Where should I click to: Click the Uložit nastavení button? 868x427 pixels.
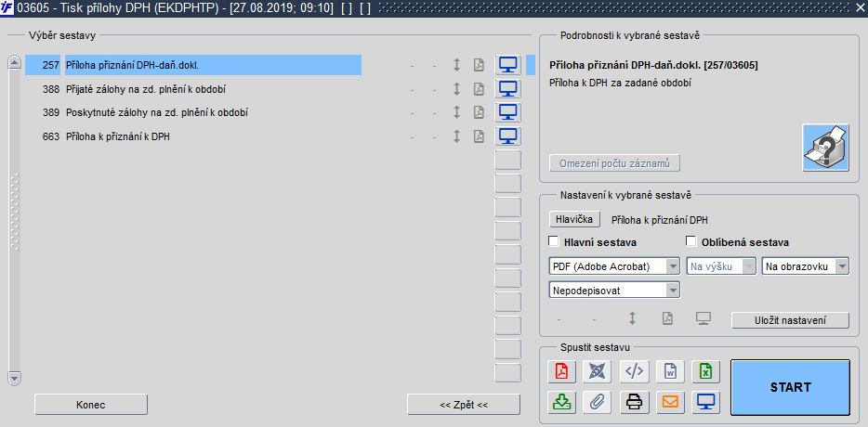[791, 321]
